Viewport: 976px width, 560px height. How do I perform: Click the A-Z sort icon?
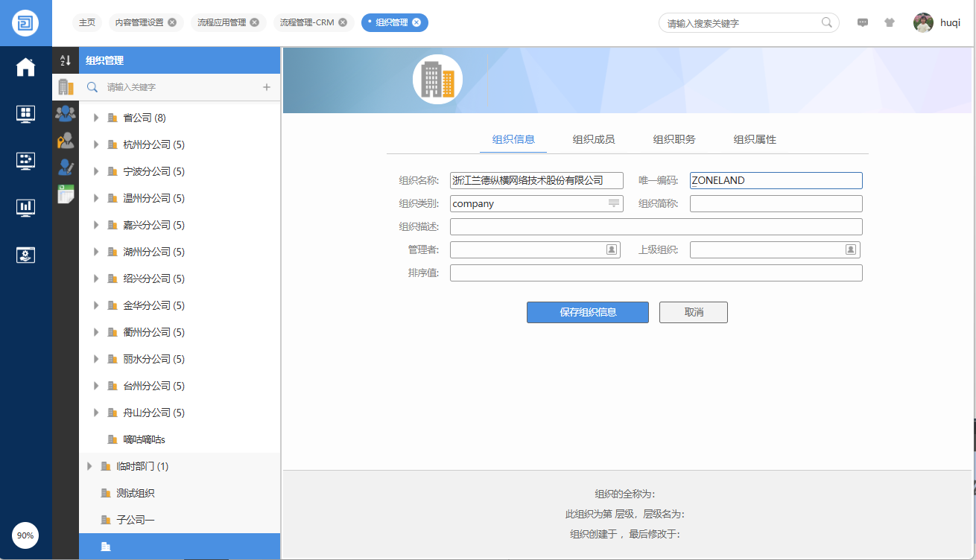pos(66,60)
